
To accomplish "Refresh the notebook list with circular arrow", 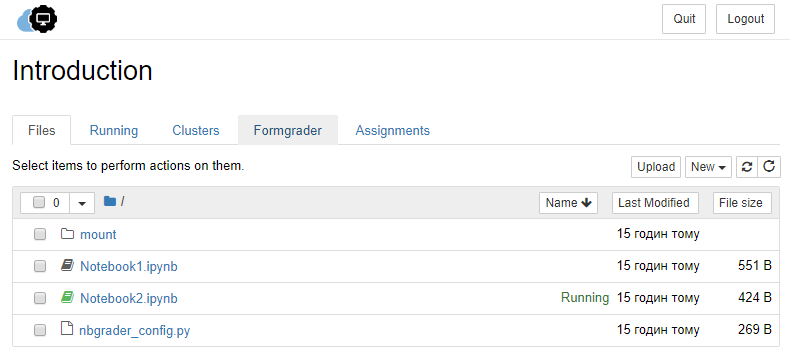I will (x=769, y=167).
